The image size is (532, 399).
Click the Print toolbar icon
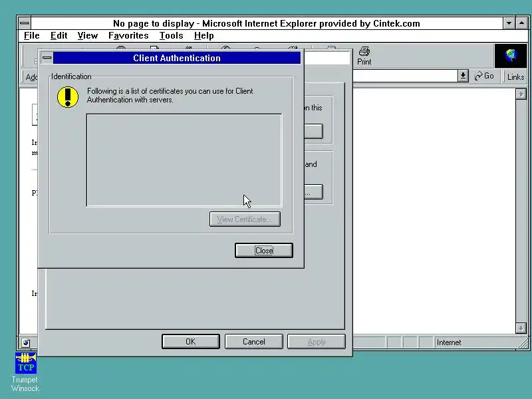point(364,56)
